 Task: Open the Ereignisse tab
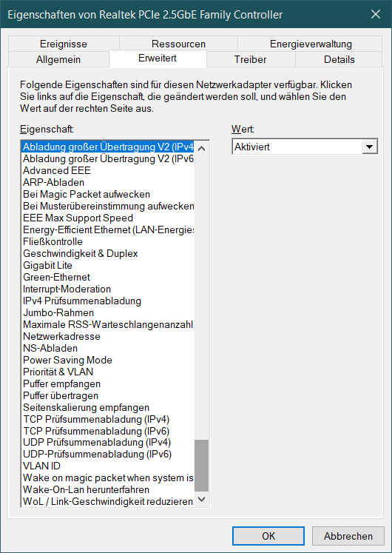click(x=64, y=44)
